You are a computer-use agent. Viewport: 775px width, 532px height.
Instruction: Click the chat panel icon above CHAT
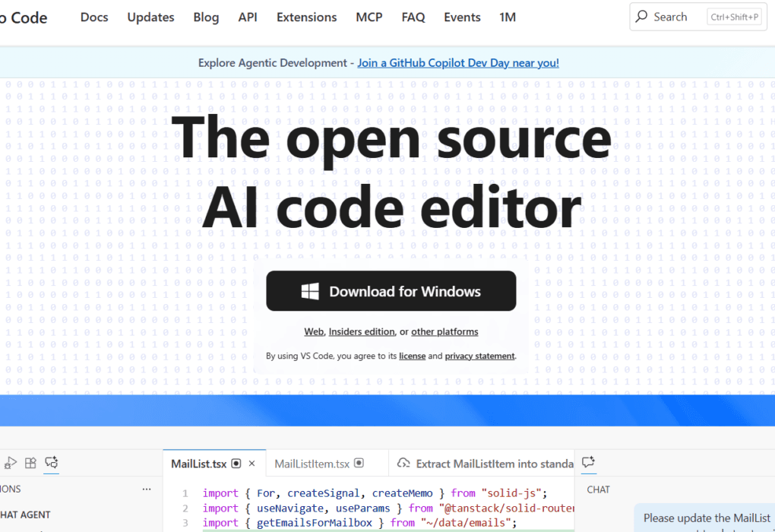(587, 461)
